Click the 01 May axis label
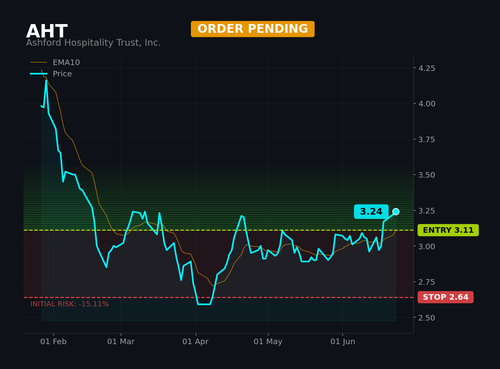The height and width of the screenshot is (369, 500). (x=268, y=342)
